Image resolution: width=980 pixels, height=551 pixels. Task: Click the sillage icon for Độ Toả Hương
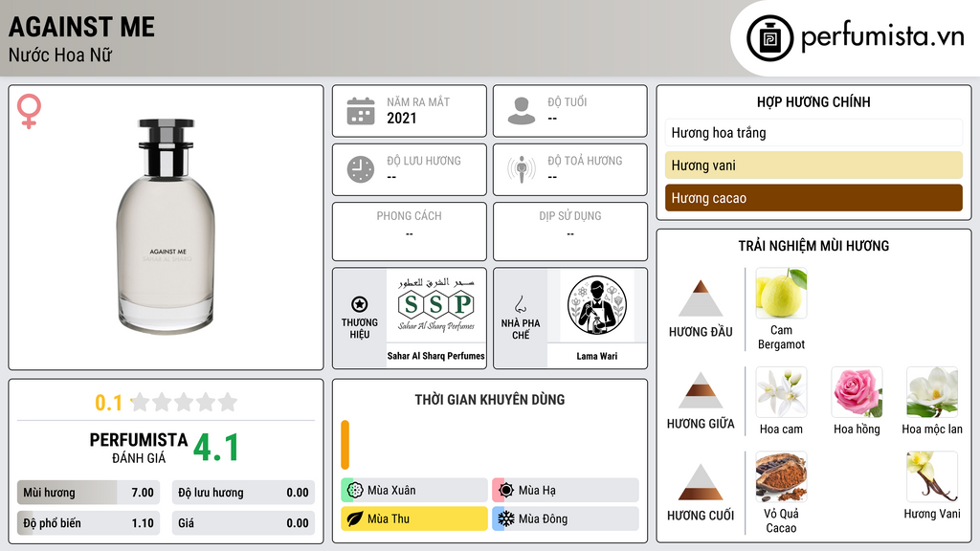[x=522, y=169]
